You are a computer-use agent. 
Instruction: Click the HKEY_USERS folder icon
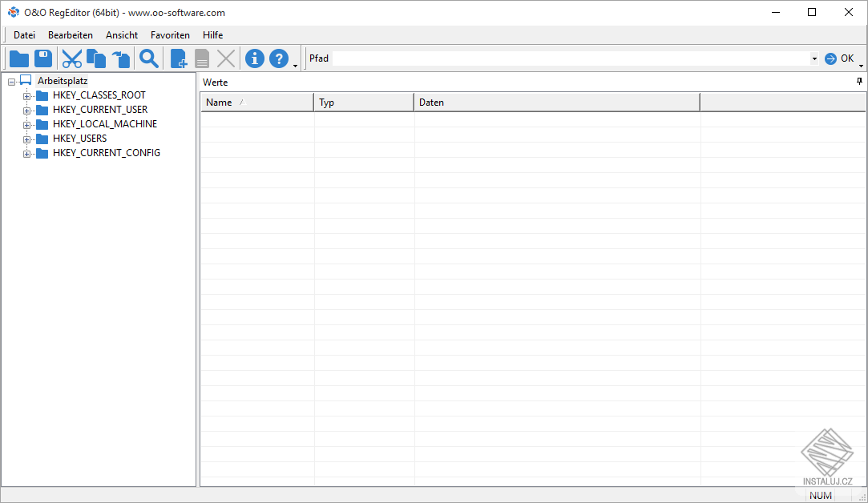point(42,139)
